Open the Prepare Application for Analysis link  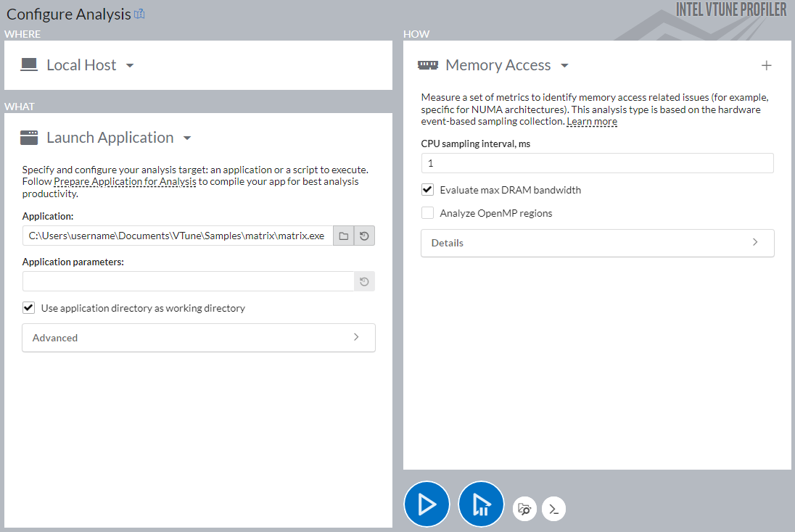pyautogui.click(x=125, y=182)
